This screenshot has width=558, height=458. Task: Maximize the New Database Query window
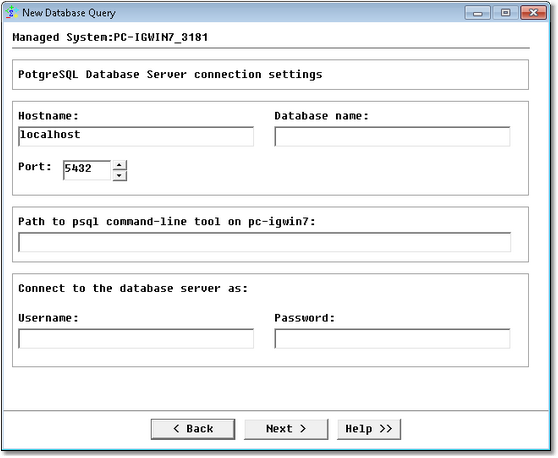tap(505, 13)
